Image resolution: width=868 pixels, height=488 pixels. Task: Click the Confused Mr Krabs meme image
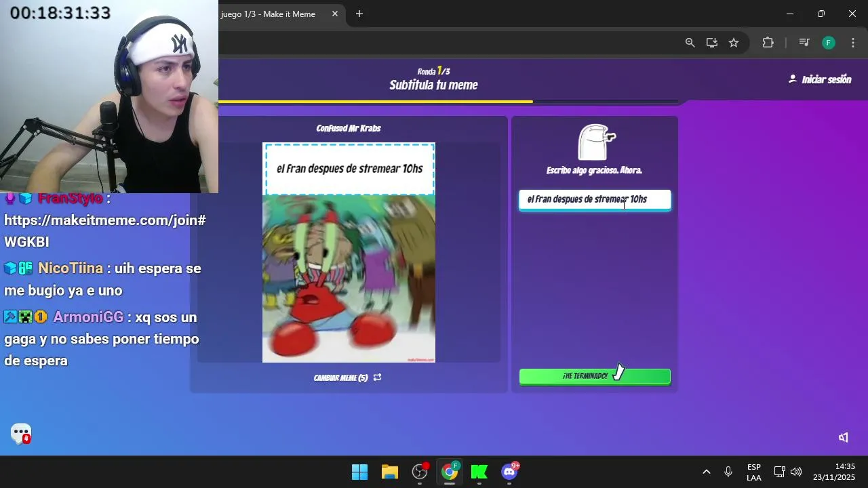pos(349,279)
